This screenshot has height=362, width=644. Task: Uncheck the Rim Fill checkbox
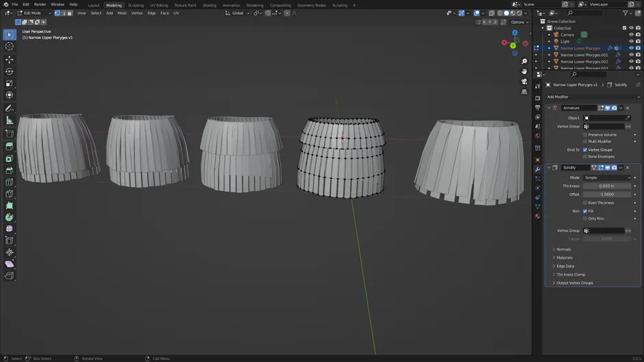(x=585, y=211)
